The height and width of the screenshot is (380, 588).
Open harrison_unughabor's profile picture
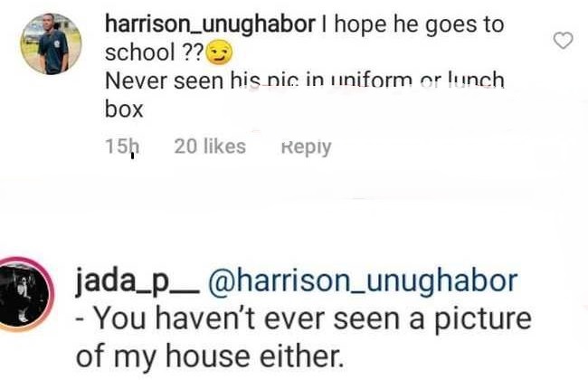tap(51, 44)
